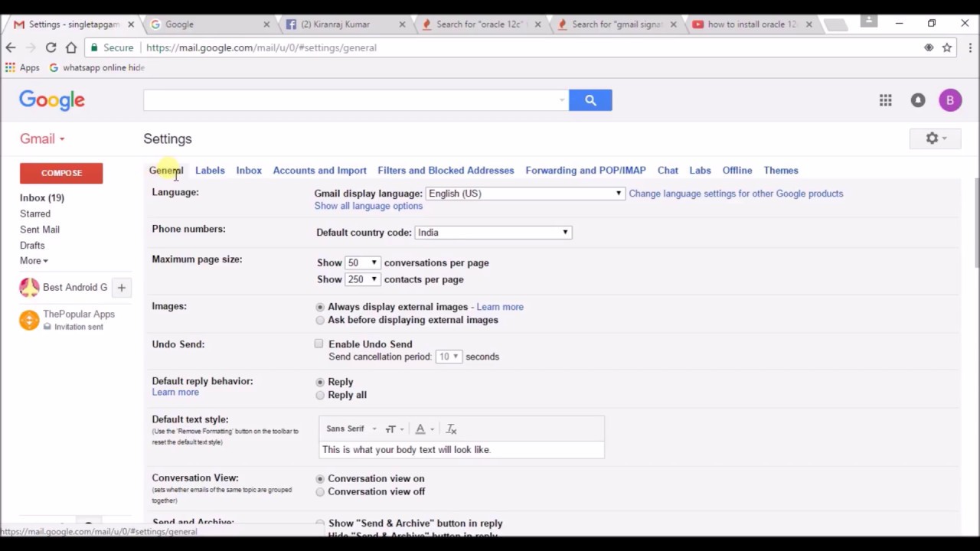Open contacts per page dropdown
980x551 pixels.
tap(362, 279)
